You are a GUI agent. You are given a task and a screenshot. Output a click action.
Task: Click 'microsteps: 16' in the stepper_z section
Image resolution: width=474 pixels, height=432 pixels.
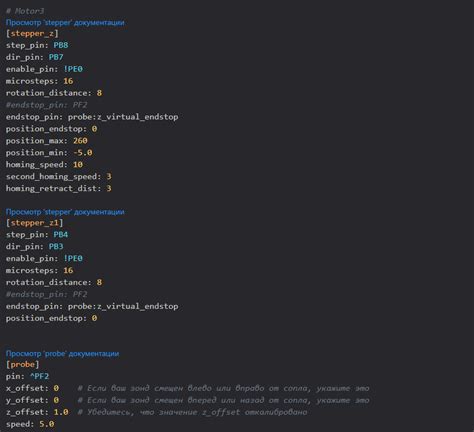click(x=39, y=81)
